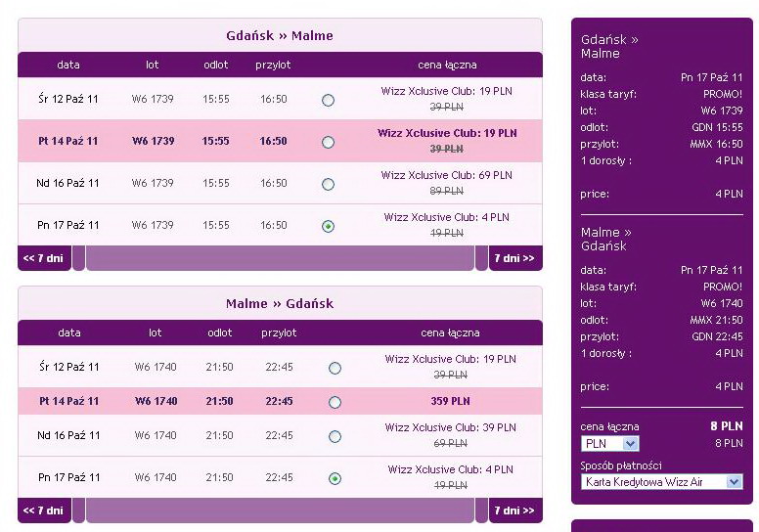Screen dimensions: 759x532
Task: Click the return date range slider bar
Action: pos(280,510)
